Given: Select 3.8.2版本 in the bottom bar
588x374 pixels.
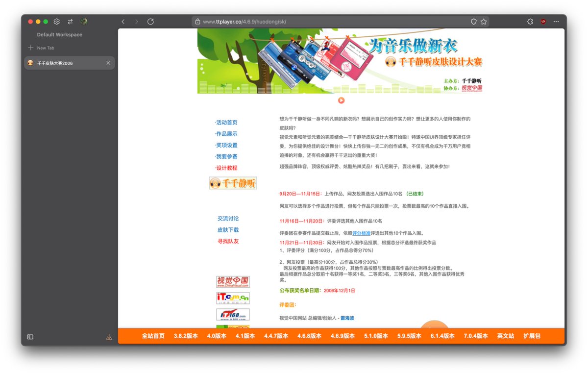Looking at the screenshot, I should pyautogui.click(x=186, y=336).
